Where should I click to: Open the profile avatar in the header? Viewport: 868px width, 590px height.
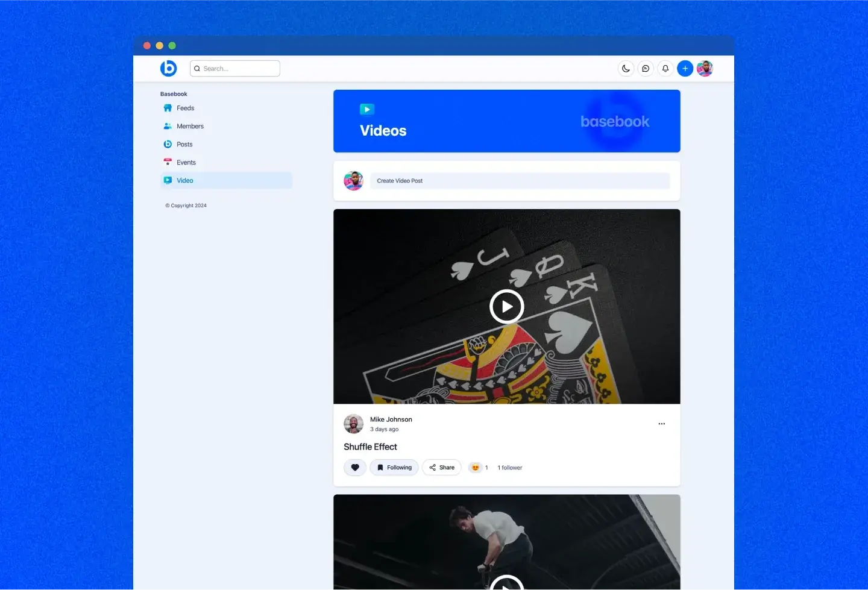pyautogui.click(x=705, y=69)
